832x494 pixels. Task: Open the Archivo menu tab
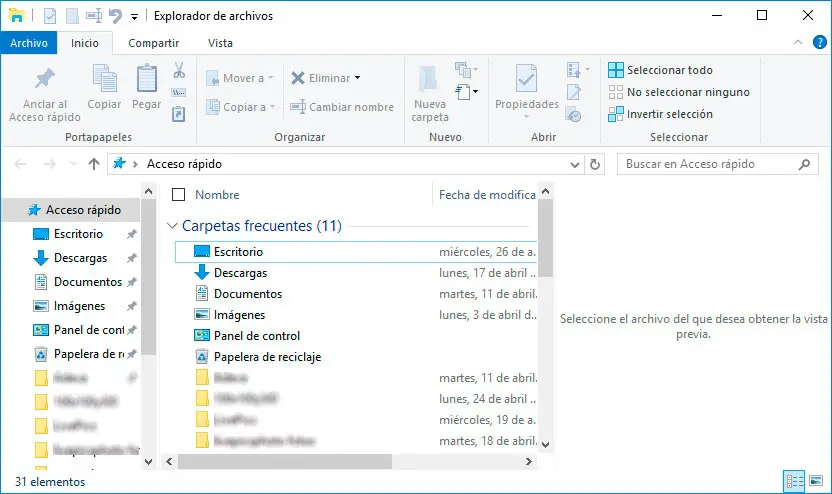tap(29, 43)
